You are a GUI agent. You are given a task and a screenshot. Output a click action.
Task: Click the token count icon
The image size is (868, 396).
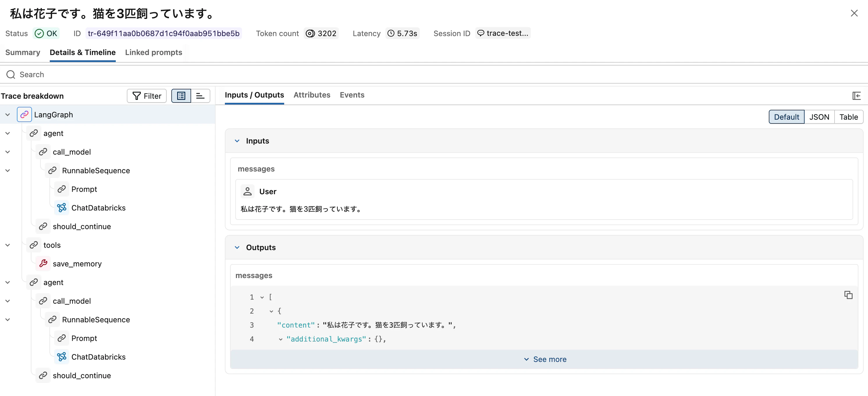pos(310,33)
